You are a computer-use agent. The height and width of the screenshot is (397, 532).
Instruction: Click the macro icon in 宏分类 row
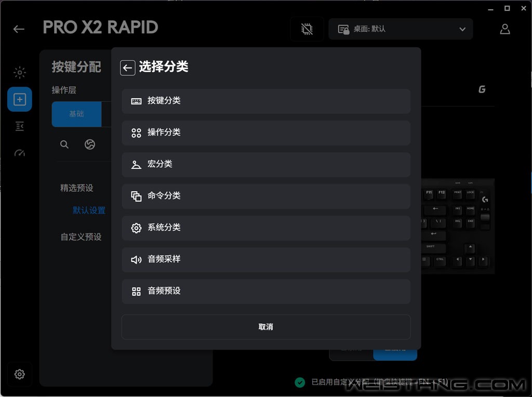click(x=136, y=165)
